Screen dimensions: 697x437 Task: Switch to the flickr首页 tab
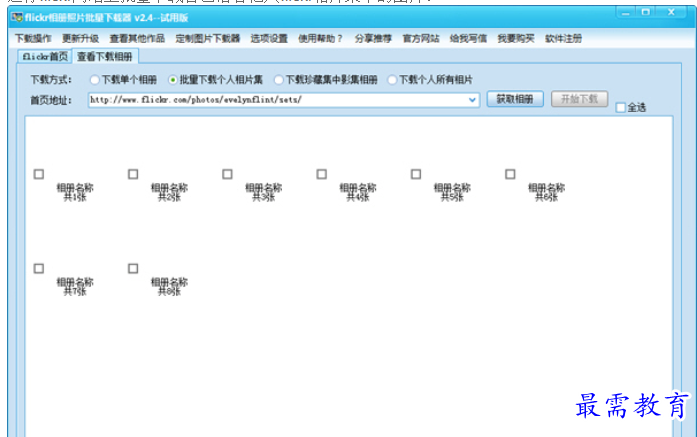click(45, 56)
